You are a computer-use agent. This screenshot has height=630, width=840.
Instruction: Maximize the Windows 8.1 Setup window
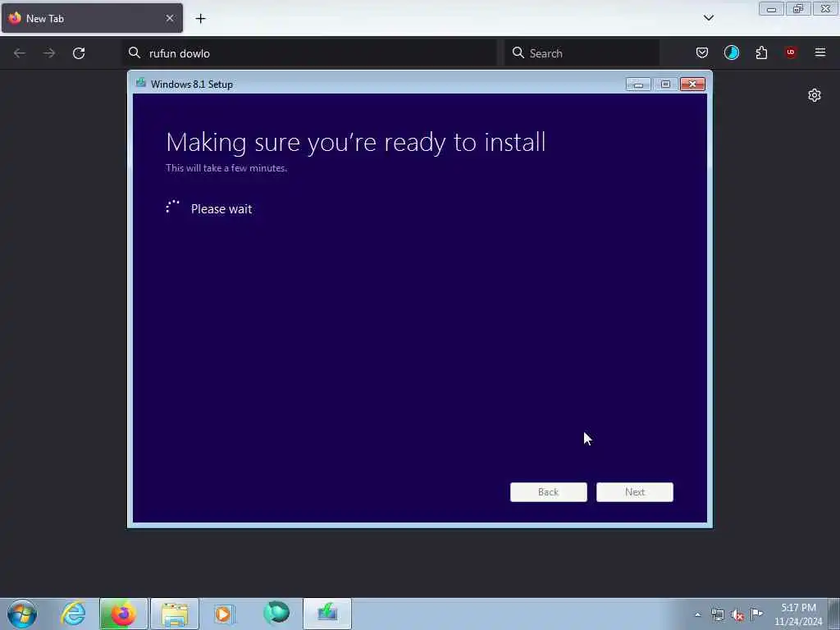(665, 84)
